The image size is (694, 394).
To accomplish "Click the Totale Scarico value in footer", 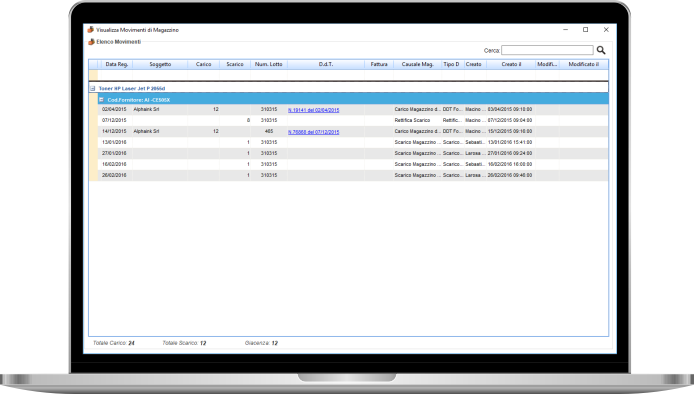I will click(203, 343).
